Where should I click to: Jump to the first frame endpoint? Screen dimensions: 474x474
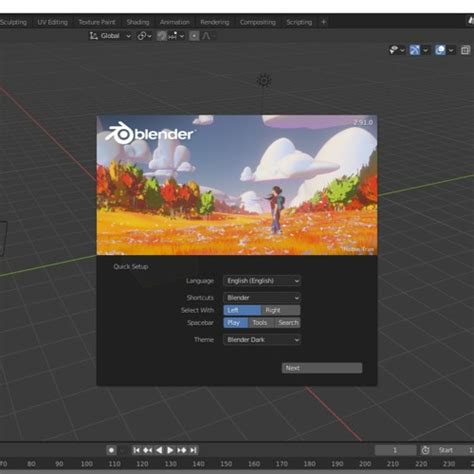(x=136, y=450)
